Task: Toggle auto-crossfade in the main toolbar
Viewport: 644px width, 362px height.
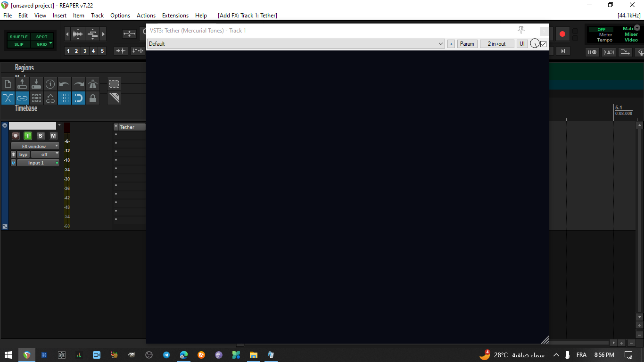Action: pos(8,98)
